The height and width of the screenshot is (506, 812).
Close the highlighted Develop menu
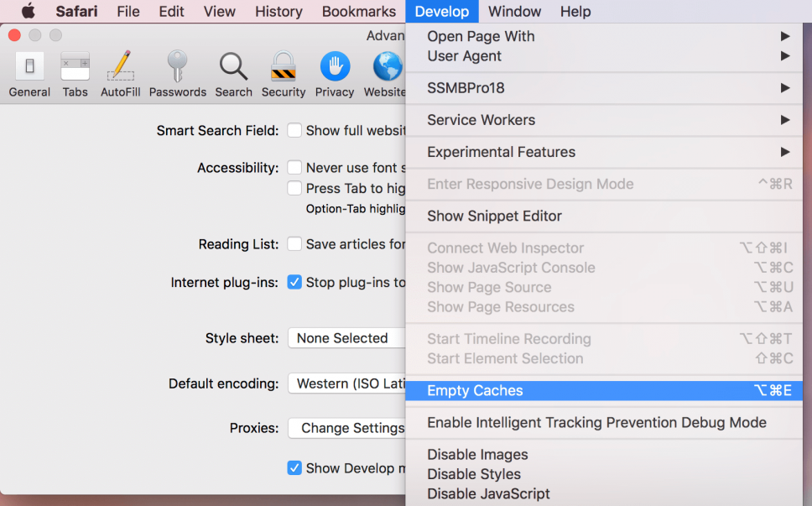point(442,12)
